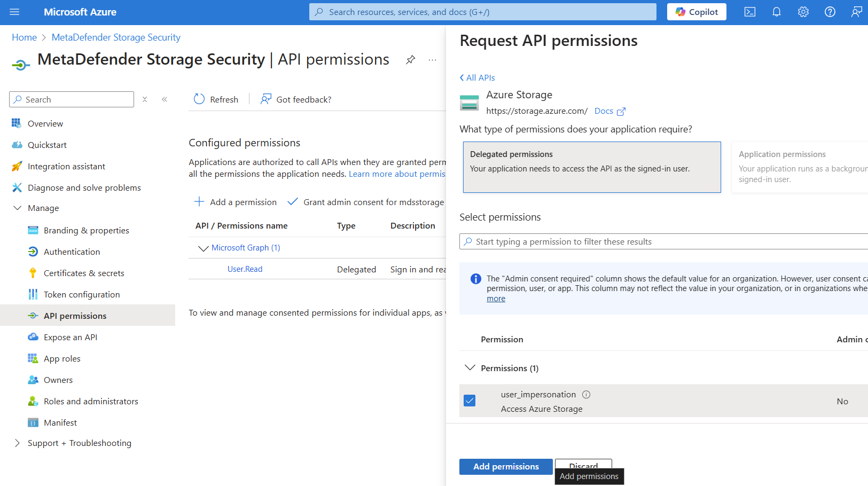Click Grant admin consent for mdsstorage

click(365, 202)
